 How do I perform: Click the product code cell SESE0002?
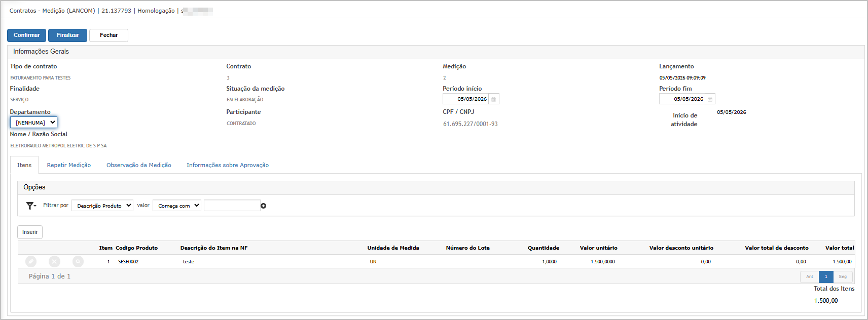coord(128,262)
